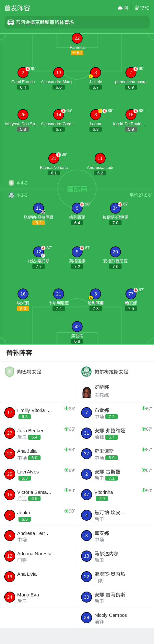Image resolution: width=154 pixels, height=644 pixels.
Task: Tap Jissele's captain badge icon
Action: coord(91,76)
